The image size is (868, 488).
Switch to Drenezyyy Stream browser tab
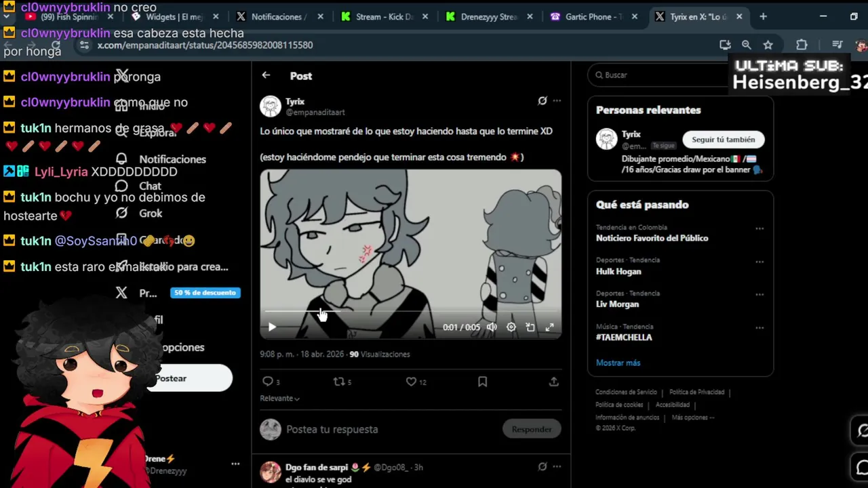[488, 17]
